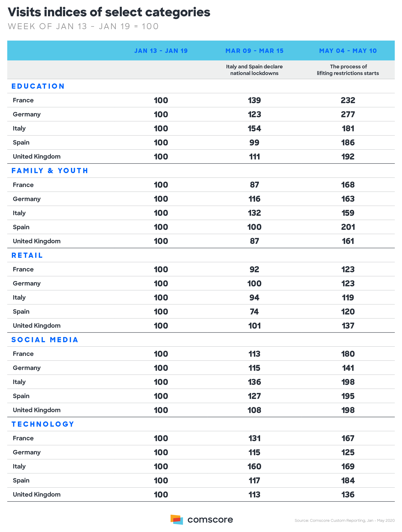
Task: Select the Retail Spain value 74
Action: point(254,312)
